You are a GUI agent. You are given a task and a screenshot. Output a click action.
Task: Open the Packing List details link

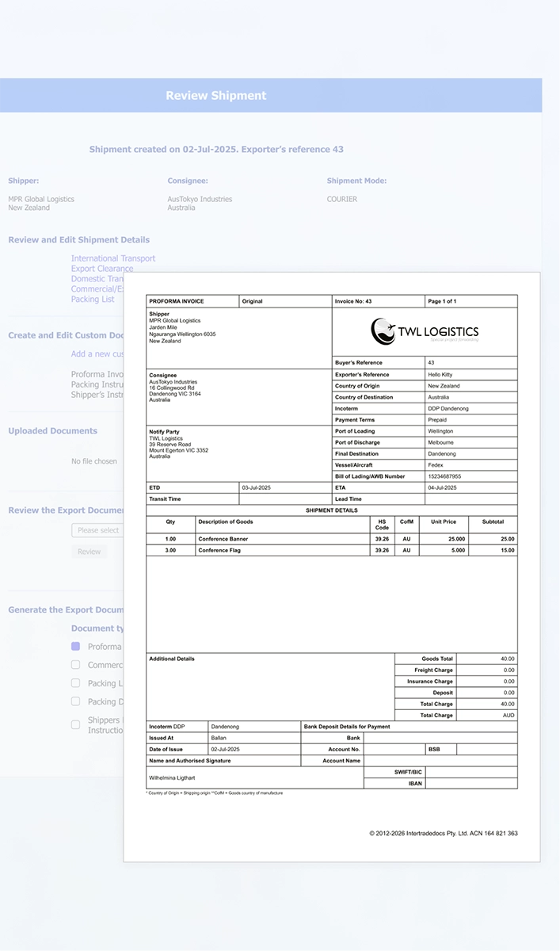[x=93, y=300]
